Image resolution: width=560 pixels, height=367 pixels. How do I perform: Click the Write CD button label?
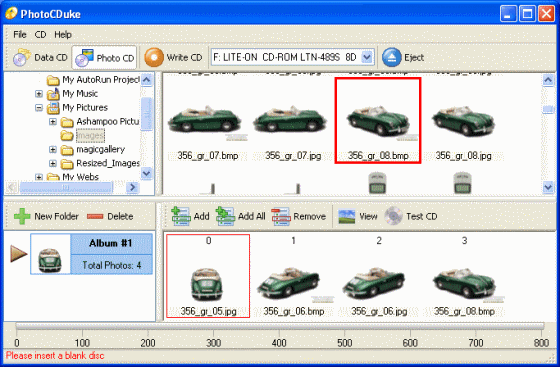pos(184,57)
